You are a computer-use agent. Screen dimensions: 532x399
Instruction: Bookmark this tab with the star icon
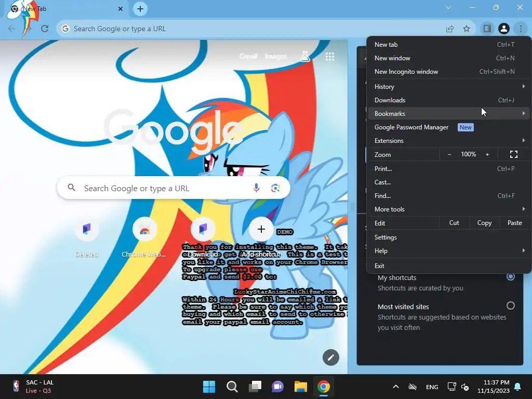pos(467,29)
